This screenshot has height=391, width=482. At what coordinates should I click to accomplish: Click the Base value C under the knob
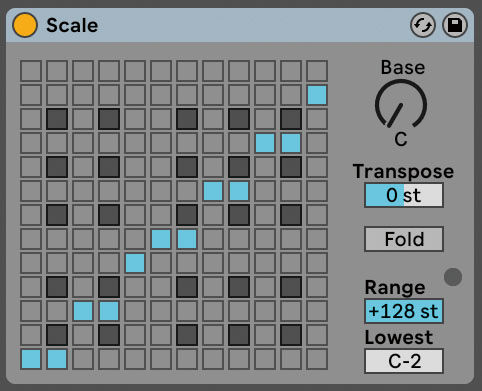point(401,139)
